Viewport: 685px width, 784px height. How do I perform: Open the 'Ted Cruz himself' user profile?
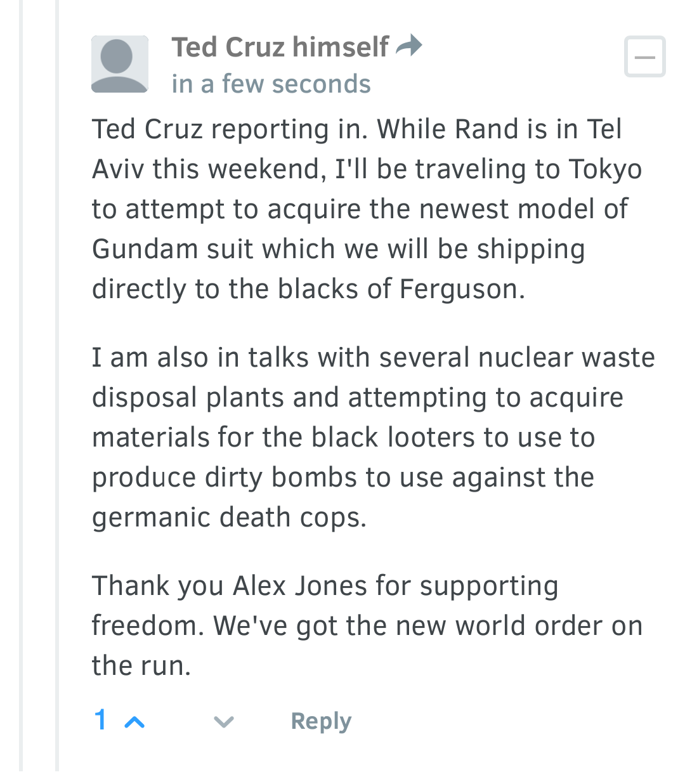pos(280,47)
